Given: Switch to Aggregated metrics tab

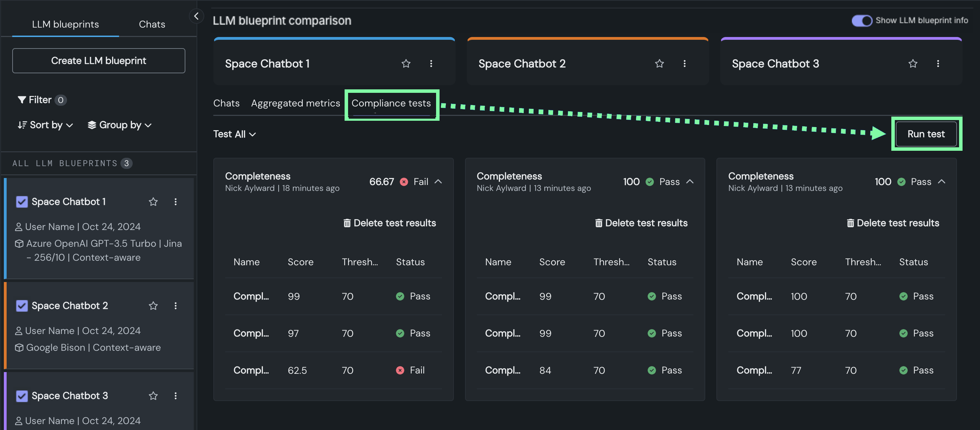Looking at the screenshot, I should tap(295, 103).
